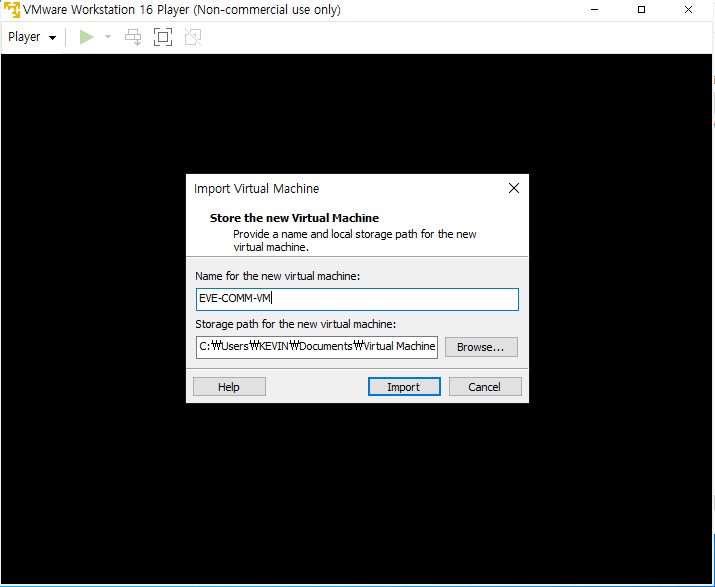This screenshot has height=587, width=715.
Task: Focus the storage path field
Action: (317, 347)
